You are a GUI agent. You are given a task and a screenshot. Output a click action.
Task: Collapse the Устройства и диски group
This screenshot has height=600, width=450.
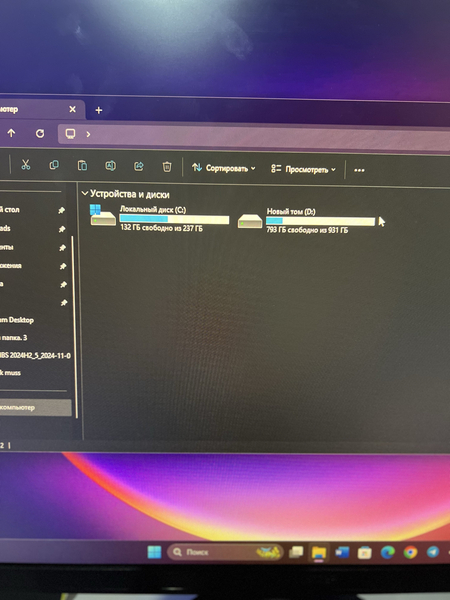pyautogui.click(x=85, y=194)
